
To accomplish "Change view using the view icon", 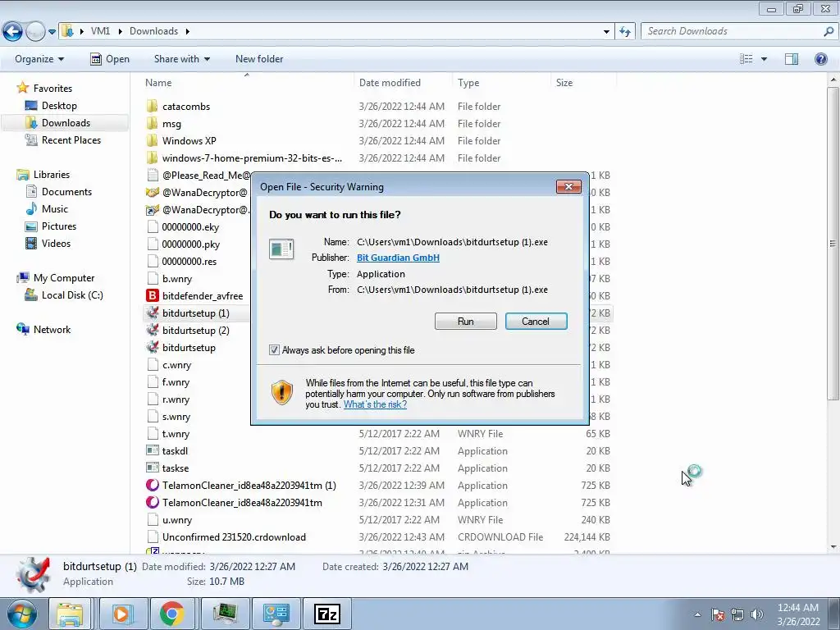I will click(746, 59).
